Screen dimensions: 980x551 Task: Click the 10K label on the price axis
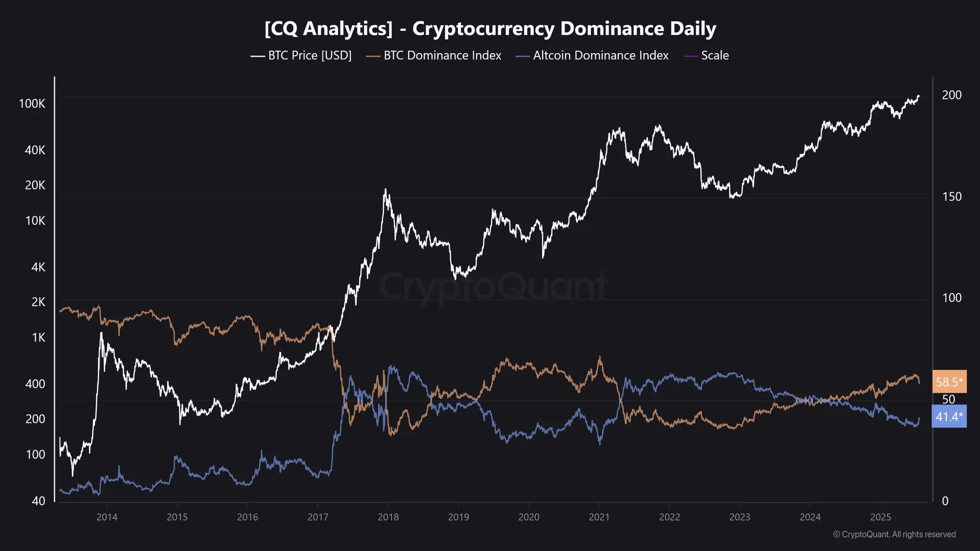35,221
